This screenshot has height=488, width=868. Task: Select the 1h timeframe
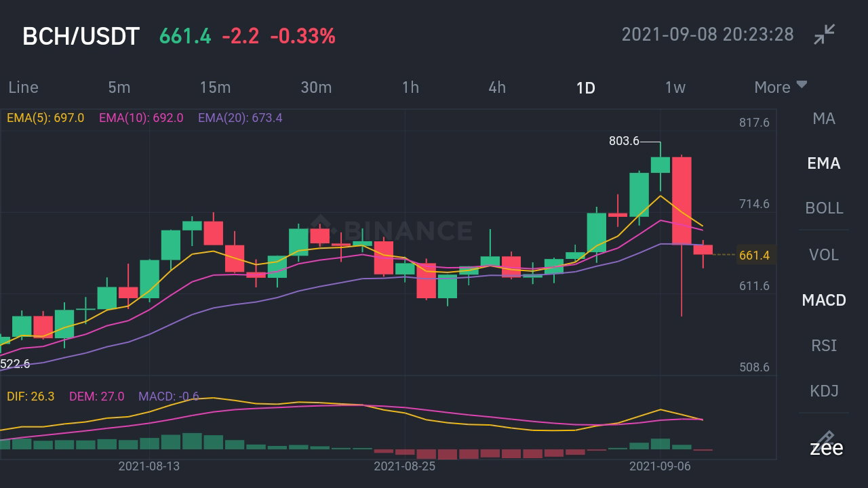pos(410,87)
